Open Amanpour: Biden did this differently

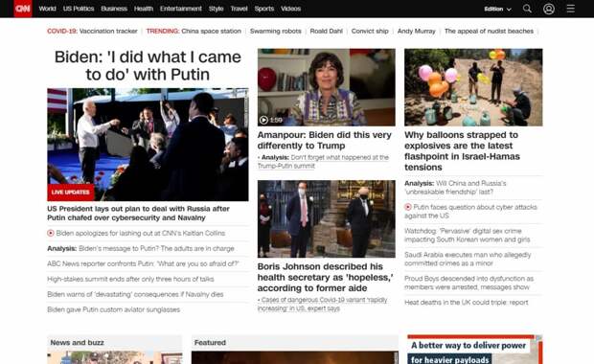coord(324,140)
